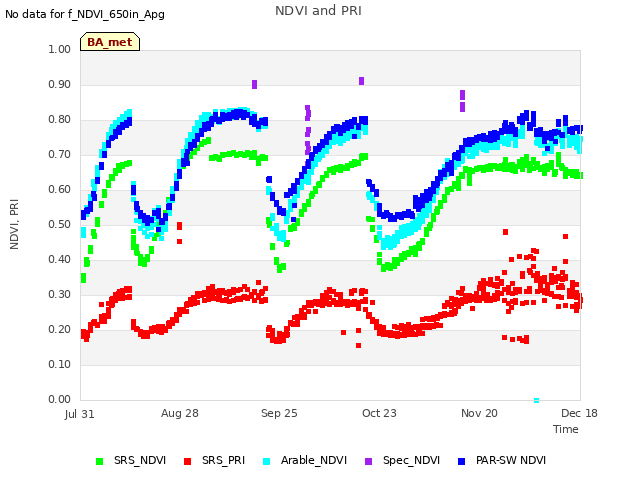
Task: Click the 0.70 y-axis tick label
Action: (59, 154)
